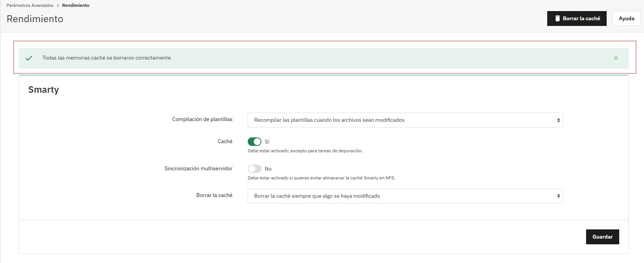Click the green checkmark success icon

pos(29,58)
